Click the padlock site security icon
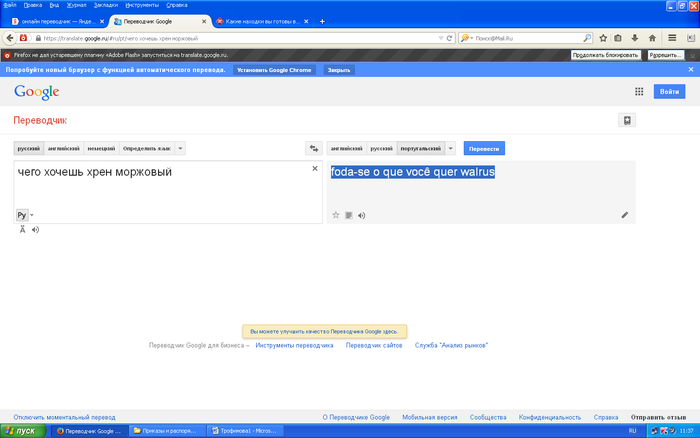This screenshot has width=700, height=438. pos(38,38)
